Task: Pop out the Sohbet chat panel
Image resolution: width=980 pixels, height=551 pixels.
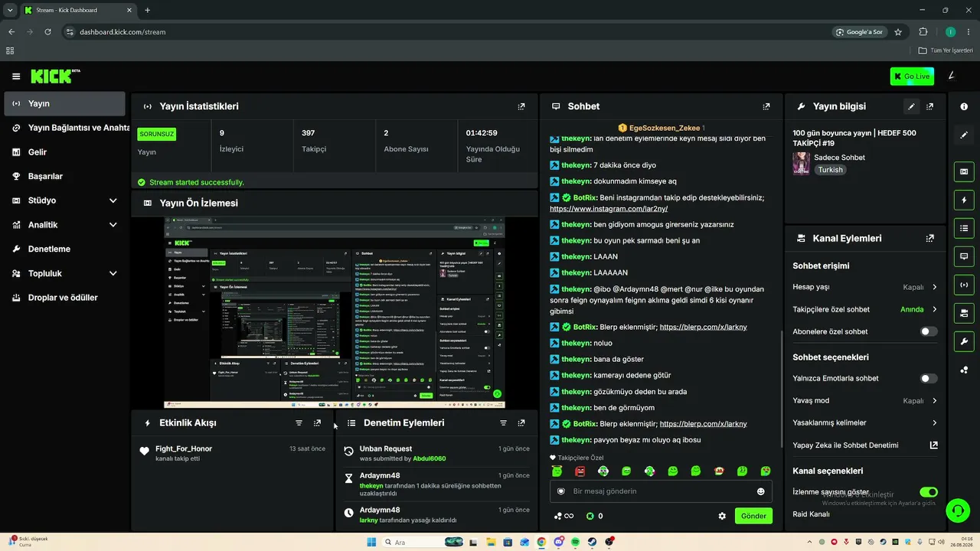Action: [766, 106]
